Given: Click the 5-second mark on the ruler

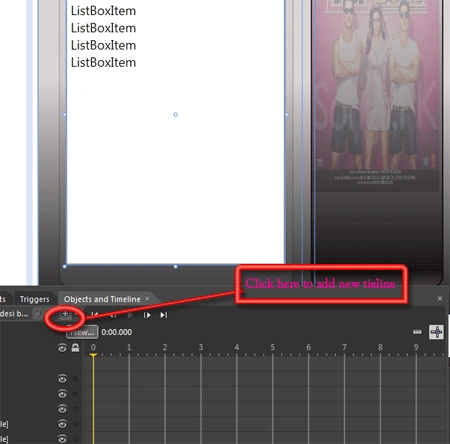Looking at the screenshot, I should pyautogui.click(x=273, y=347).
